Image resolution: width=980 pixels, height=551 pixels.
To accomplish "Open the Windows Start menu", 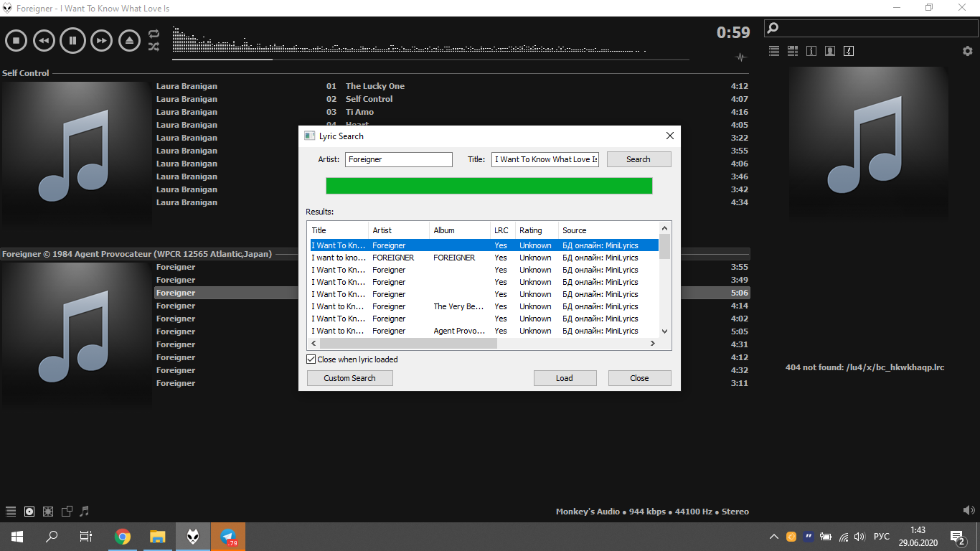I will [x=17, y=537].
